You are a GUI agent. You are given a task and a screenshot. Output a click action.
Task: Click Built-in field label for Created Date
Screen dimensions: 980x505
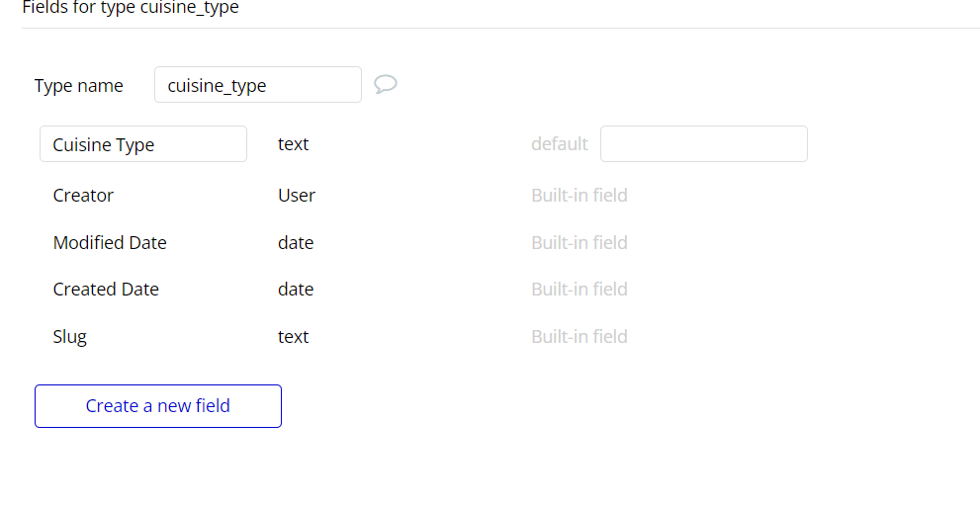(x=579, y=290)
